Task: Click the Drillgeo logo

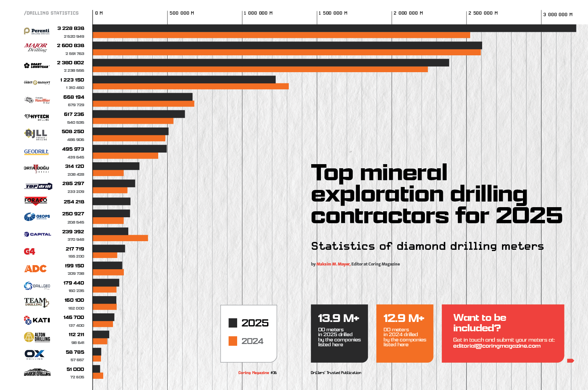Action: (37, 286)
